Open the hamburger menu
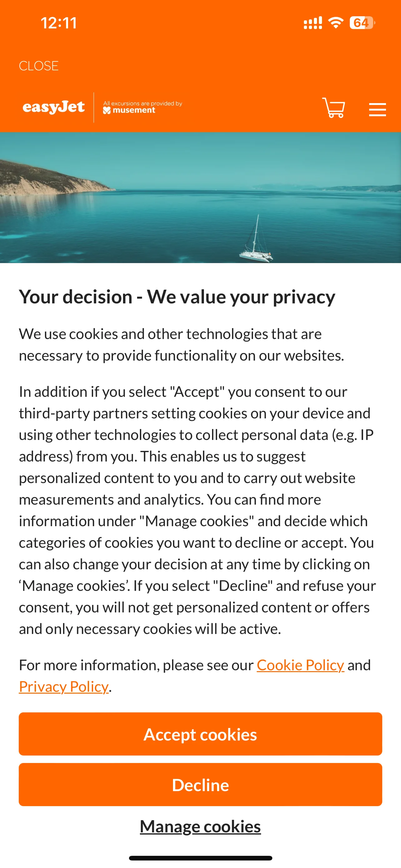Image resolution: width=401 pixels, height=868 pixels. [377, 109]
